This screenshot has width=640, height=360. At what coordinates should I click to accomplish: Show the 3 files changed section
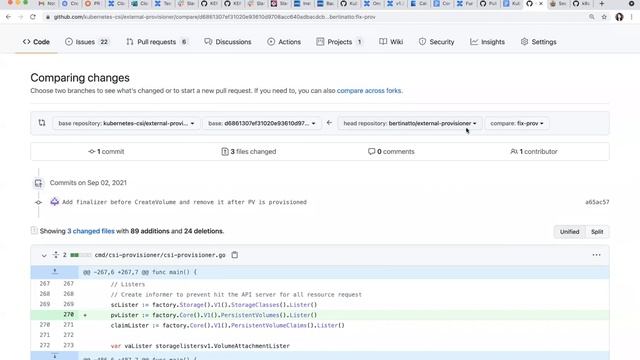pos(249,151)
